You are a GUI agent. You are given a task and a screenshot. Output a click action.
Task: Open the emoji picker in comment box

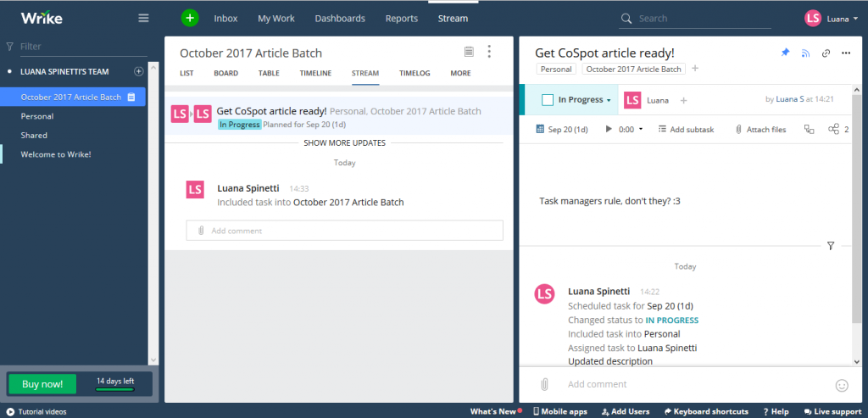click(842, 385)
